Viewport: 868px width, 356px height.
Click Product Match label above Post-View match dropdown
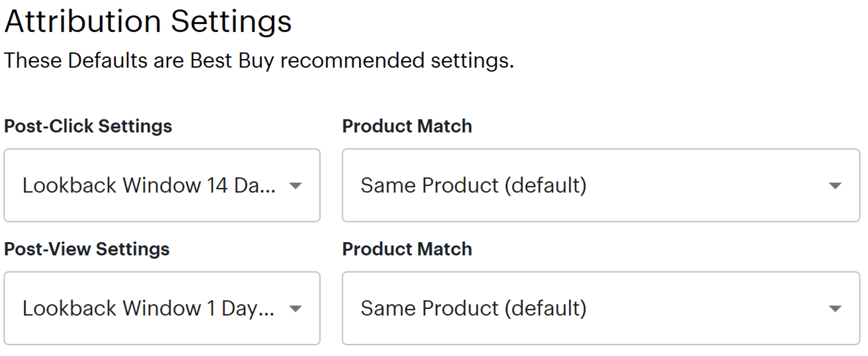(407, 249)
